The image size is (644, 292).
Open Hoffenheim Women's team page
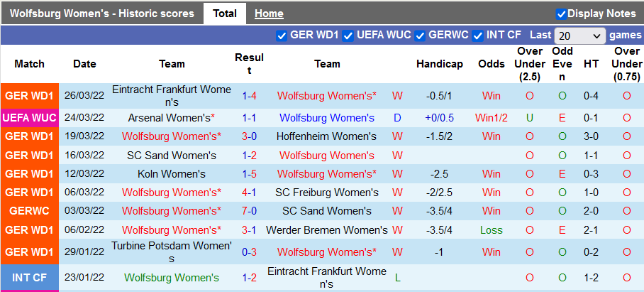point(327,136)
